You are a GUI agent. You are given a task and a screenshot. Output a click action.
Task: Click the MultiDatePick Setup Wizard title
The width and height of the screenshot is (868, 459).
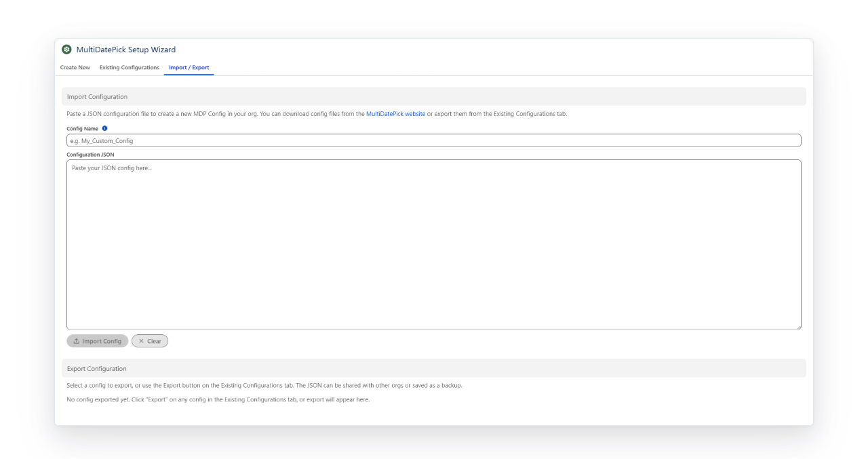(x=126, y=49)
